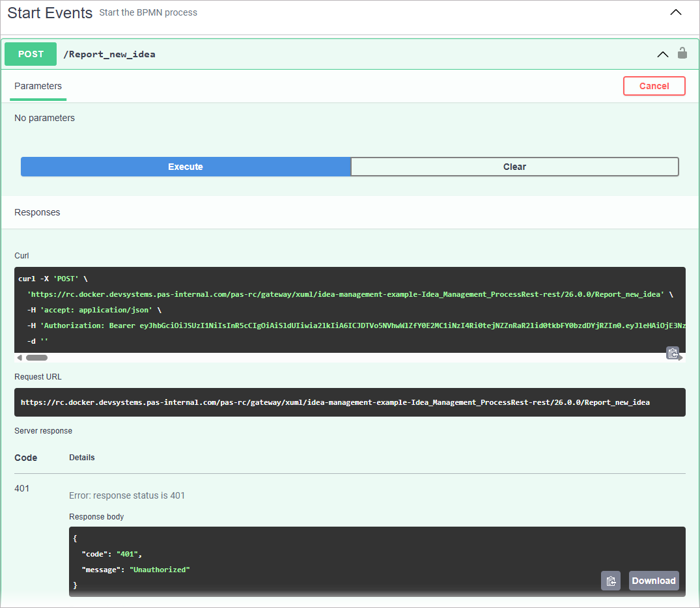Click the Clear button
700x608 pixels.
click(x=514, y=167)
